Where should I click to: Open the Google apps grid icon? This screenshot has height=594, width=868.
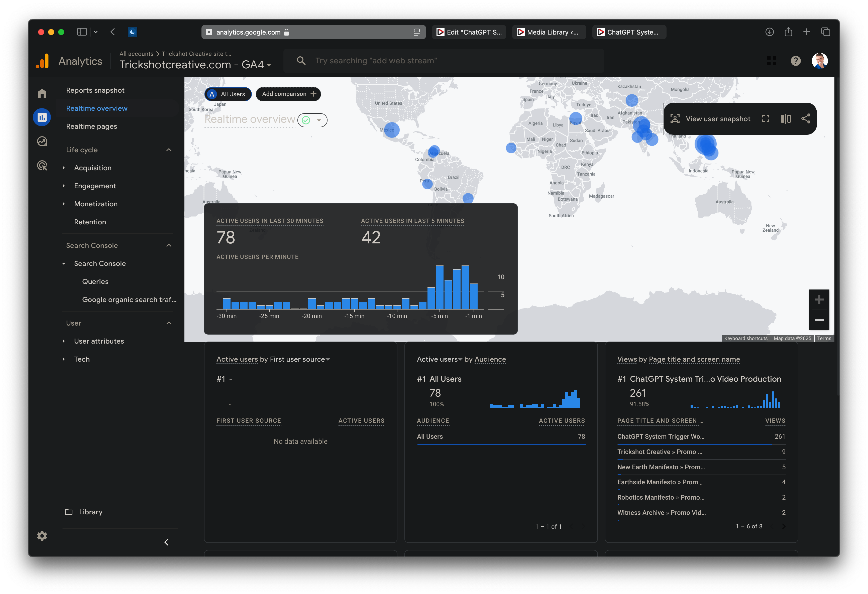(x=772, y=61)
